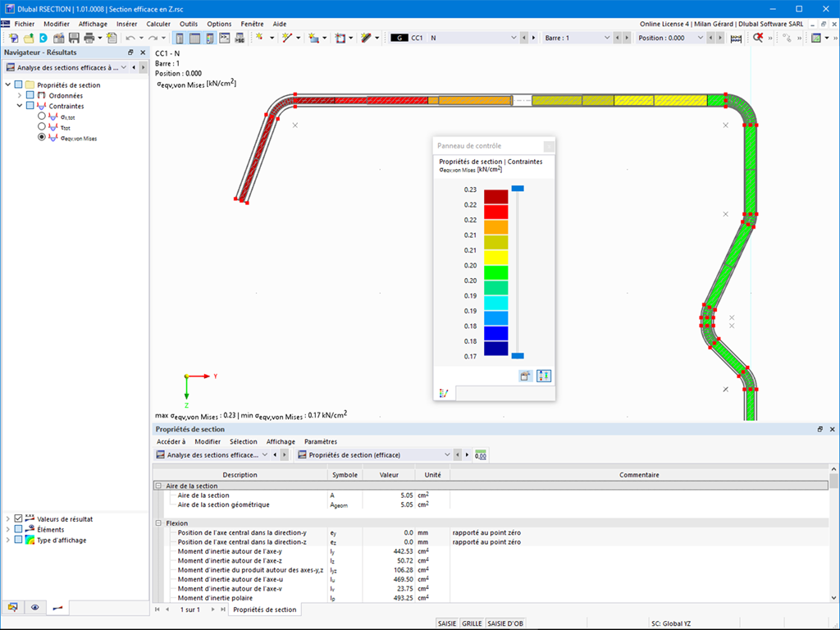
Task: Select the new opening rectangle tool
Action: [x=340, y=38]
